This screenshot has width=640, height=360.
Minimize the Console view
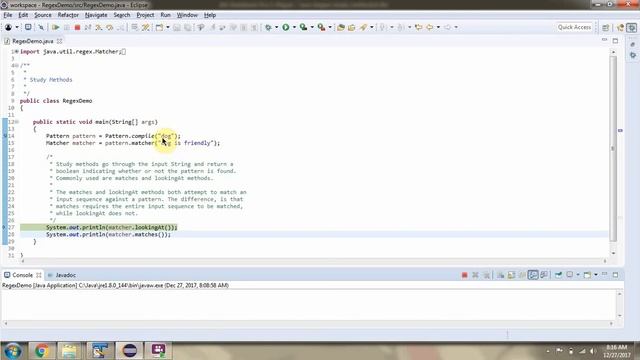pyautogui.click(x=604, y=274)
